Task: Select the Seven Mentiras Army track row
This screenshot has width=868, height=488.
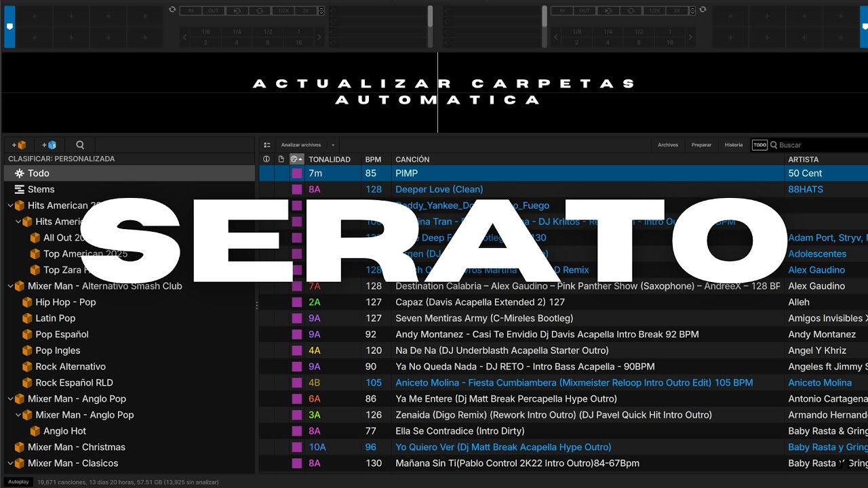Action: [564, 319]
